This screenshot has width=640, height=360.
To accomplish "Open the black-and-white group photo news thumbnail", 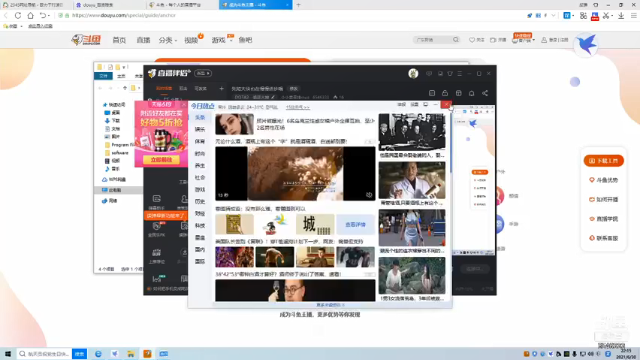I will pyautogui.click(x=412, y=132).
